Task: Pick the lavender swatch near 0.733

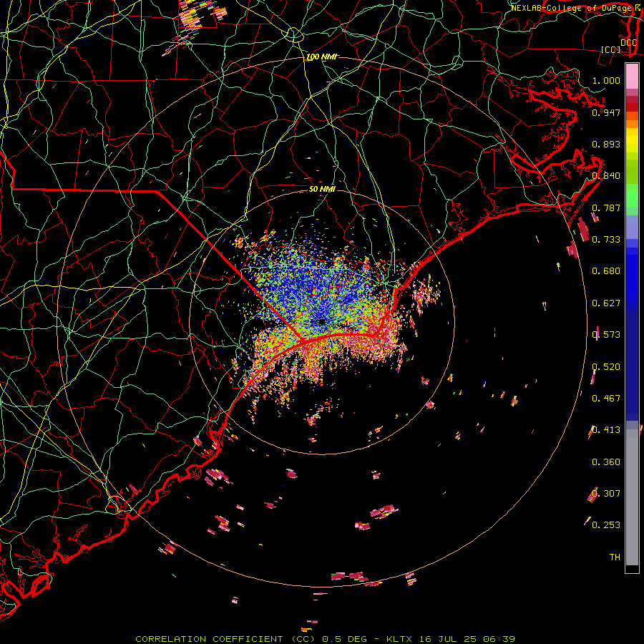Action: click(632, 227)
